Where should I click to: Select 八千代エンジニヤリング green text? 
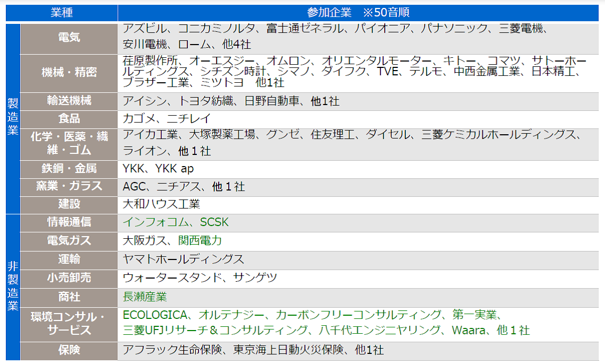(380, 330)
